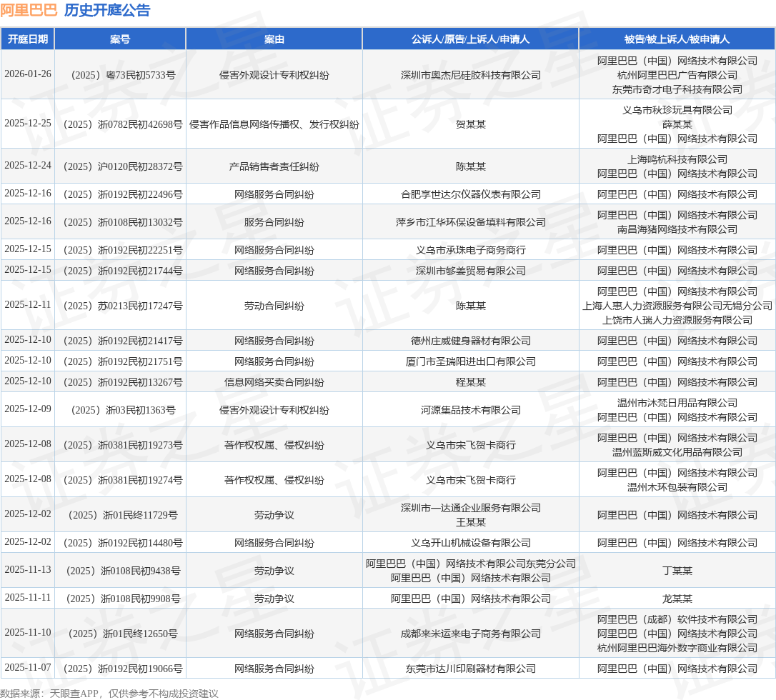The width and height of the screenshot is (776, 700).
Task: Click plaintiff 程某某
Action: [x=470, y=382]
